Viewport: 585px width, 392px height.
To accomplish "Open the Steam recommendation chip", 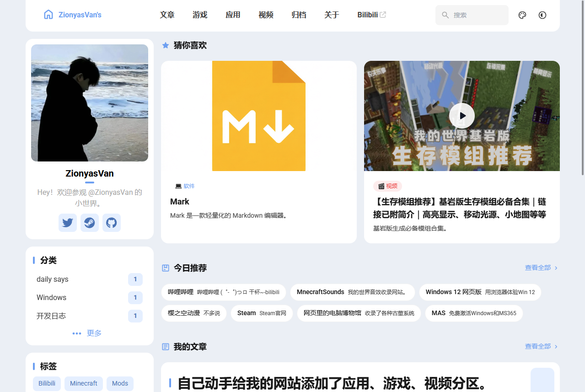I will (x=262, y=313).
